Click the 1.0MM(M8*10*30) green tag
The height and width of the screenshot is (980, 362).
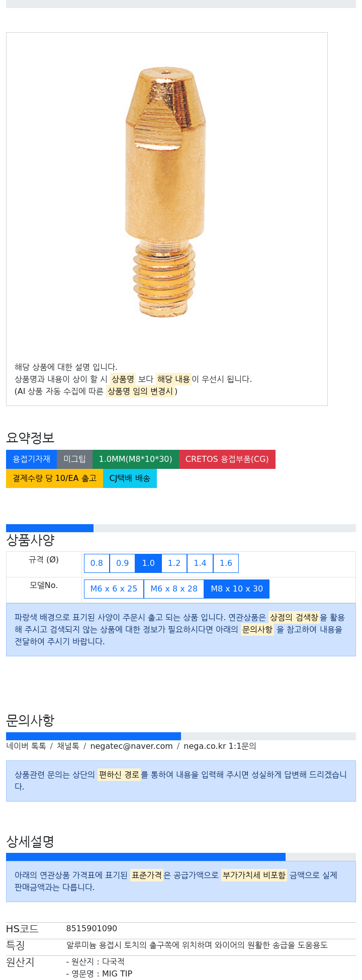[135, 459]
